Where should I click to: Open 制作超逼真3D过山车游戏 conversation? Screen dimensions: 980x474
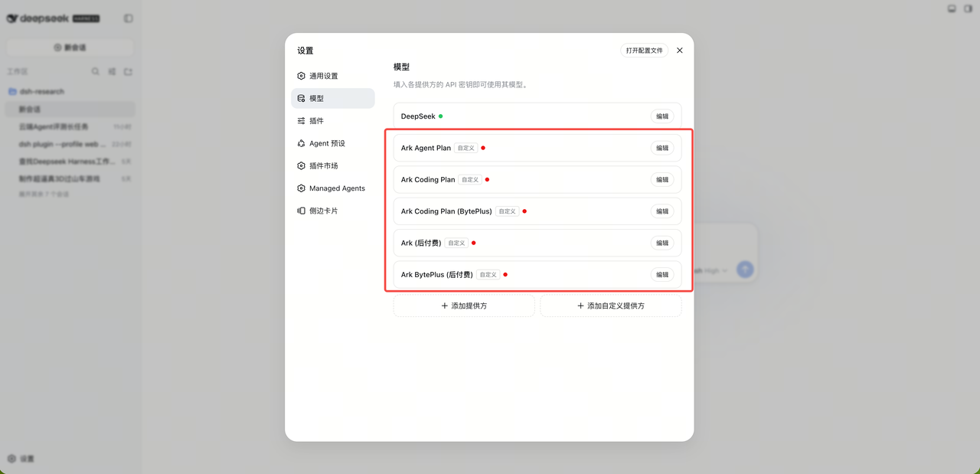[x=70, y=178]
